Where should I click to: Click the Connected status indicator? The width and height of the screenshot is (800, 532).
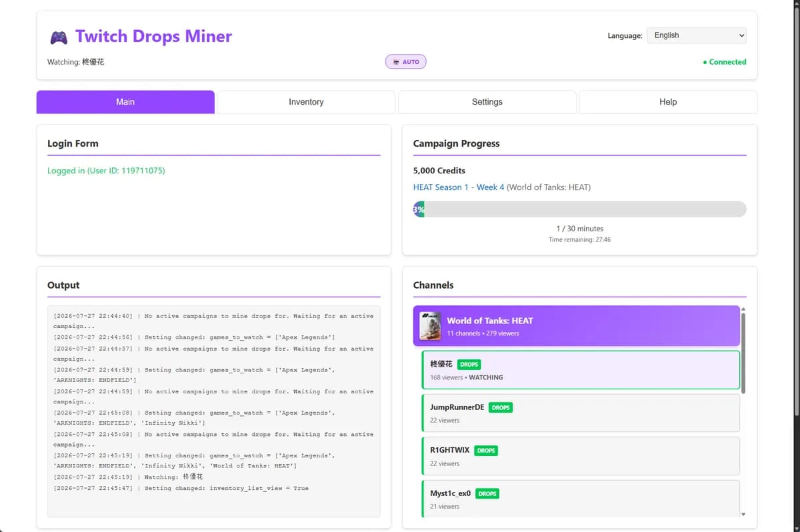click(725, 62)
